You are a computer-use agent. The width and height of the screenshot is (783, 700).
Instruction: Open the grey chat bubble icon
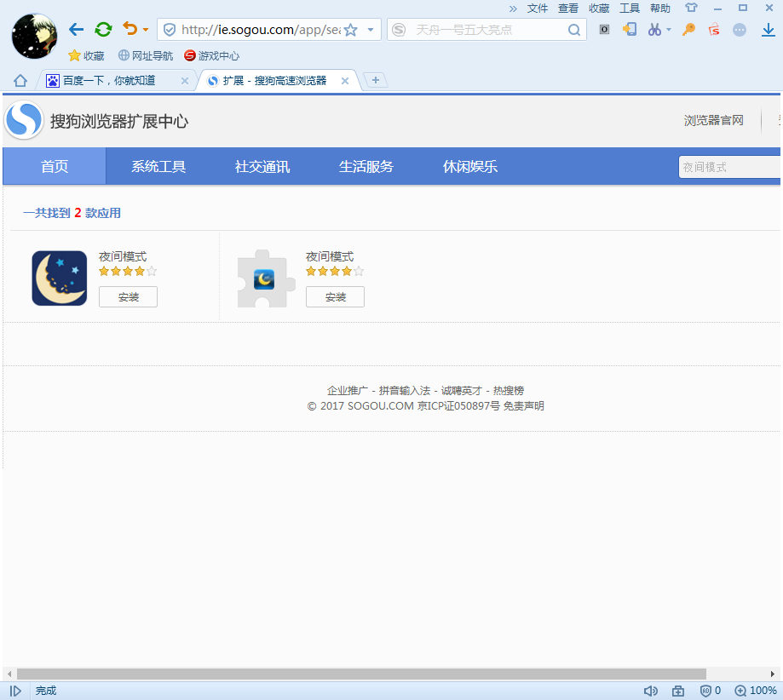(x=740, y=30)
